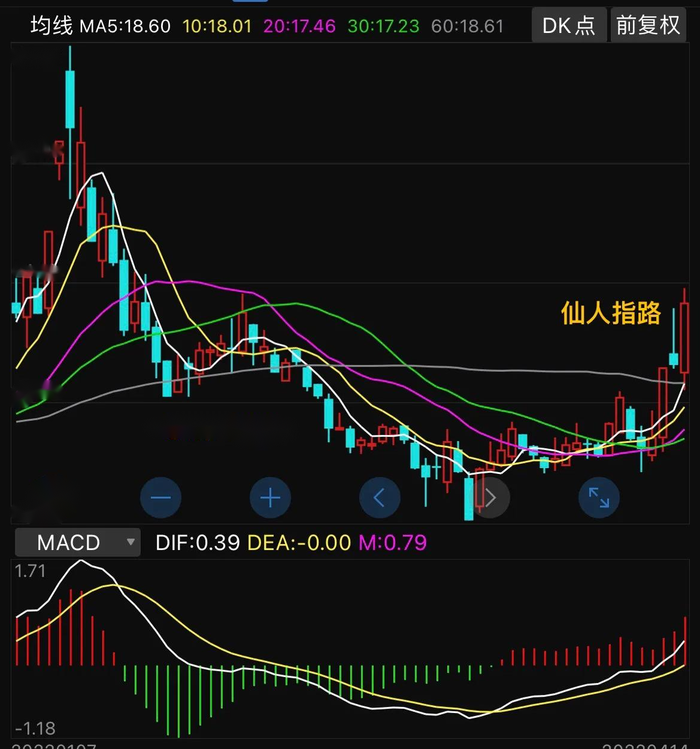Viewport: 700px width, 749px height.
Task: Tap the 仙人指路 annotation on the chart
Action: point(612,313)
